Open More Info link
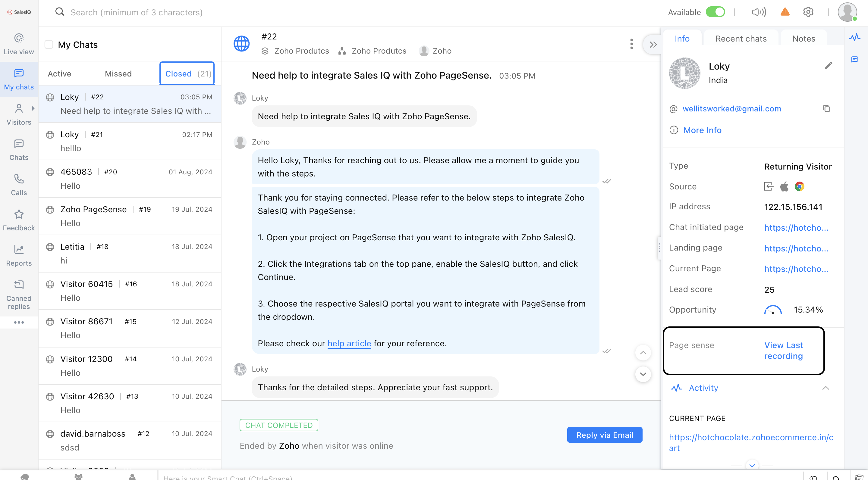The width and height of the screenshot is (868, 480). tap(702, 130)
